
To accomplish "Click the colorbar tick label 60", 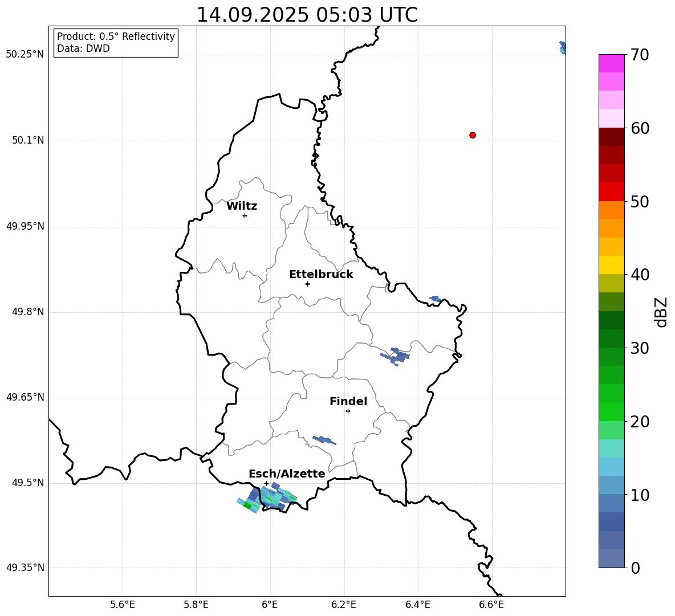I will click(640, 128).
